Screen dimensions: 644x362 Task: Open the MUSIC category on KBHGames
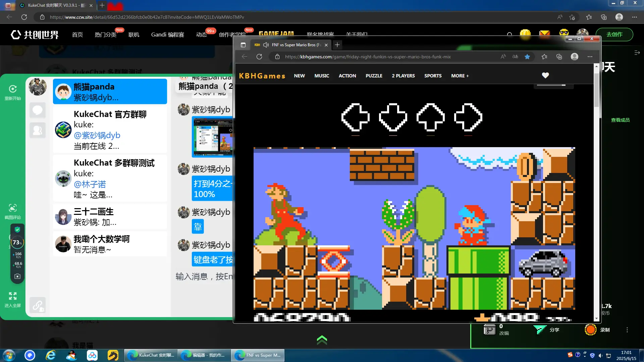(x=322, y=76)
